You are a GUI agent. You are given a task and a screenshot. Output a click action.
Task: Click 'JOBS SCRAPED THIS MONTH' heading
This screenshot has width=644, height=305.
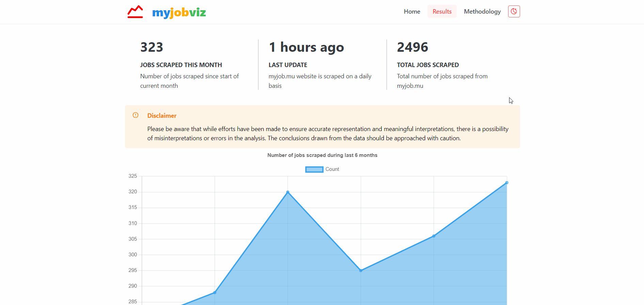click(181, 65)
